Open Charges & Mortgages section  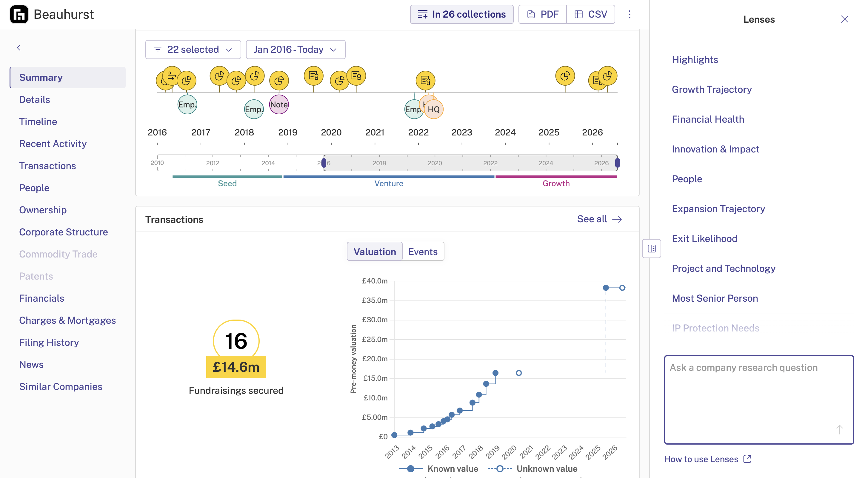click(x=67, y=320)
